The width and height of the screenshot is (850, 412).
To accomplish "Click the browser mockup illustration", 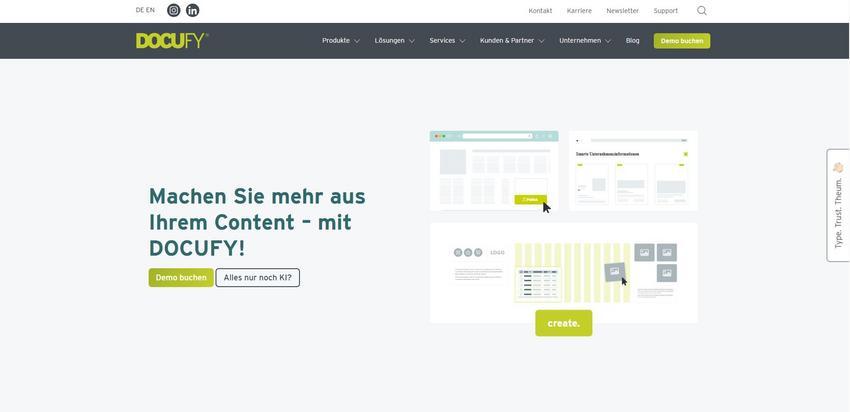I will [x=494, y=170].
